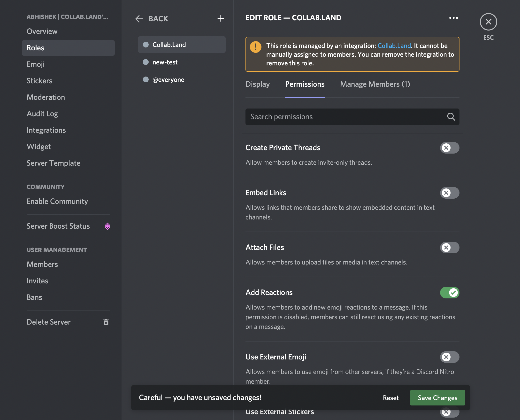Click the boost gem next to Server Boost Status
This screenshot has width=520, height=420.
tap(107, 226)
